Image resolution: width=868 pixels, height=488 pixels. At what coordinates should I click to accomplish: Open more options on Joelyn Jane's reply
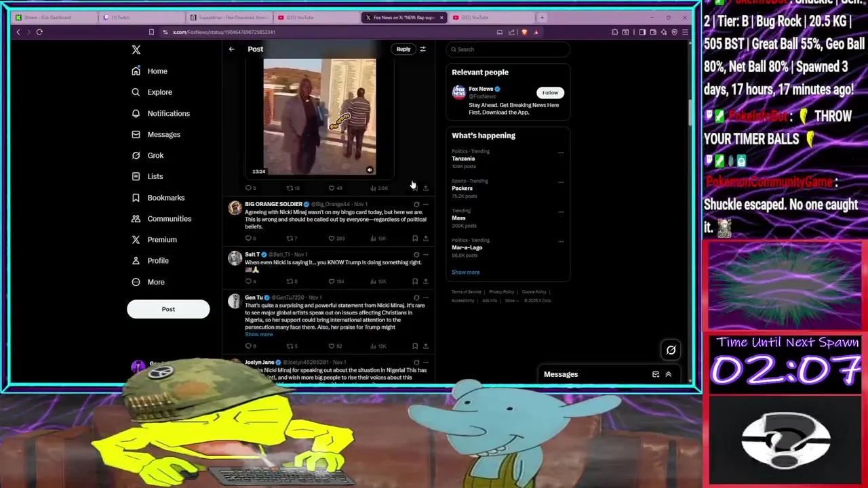[x=425, y=363]
